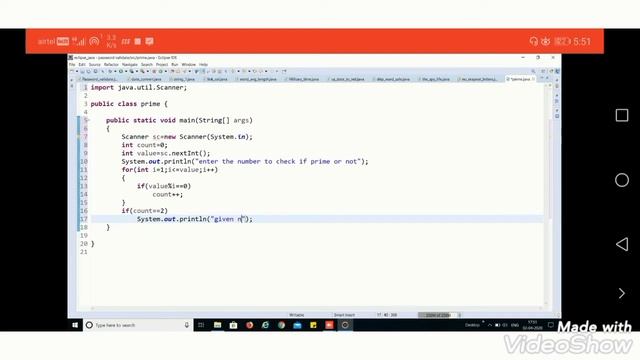Screen dimensions: 640x360
Task: Open Task View from the taskbar
Action: coord(201,325)
